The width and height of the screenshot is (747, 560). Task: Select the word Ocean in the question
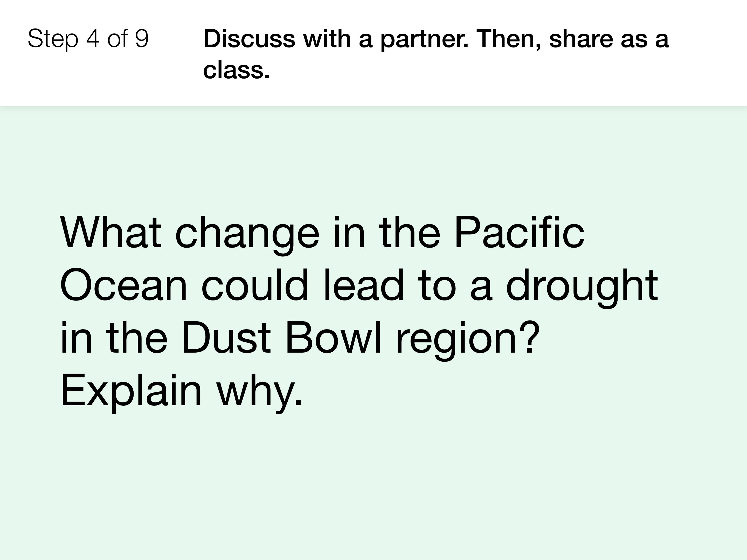click(x=123, y=285)
